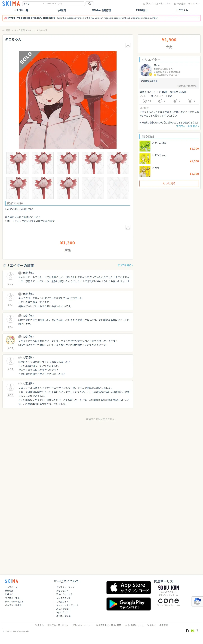Click the 'If you live outside of Japan' banner
Viewport: 203px width, 644px height.
[x=101, y=18]
